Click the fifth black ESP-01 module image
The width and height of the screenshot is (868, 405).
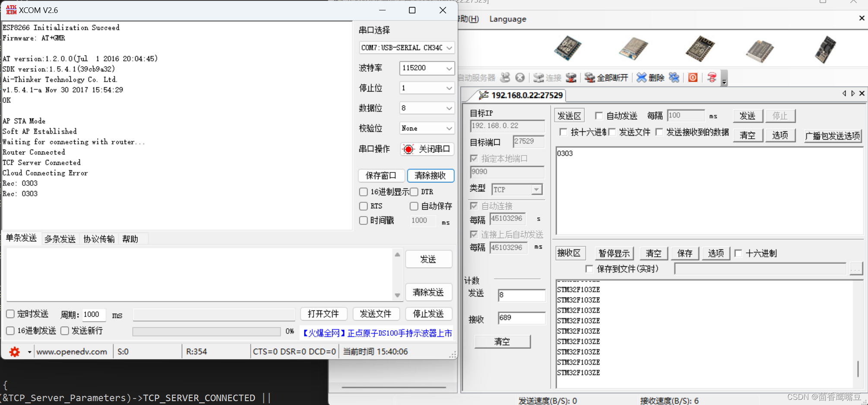tap(825, 49)
